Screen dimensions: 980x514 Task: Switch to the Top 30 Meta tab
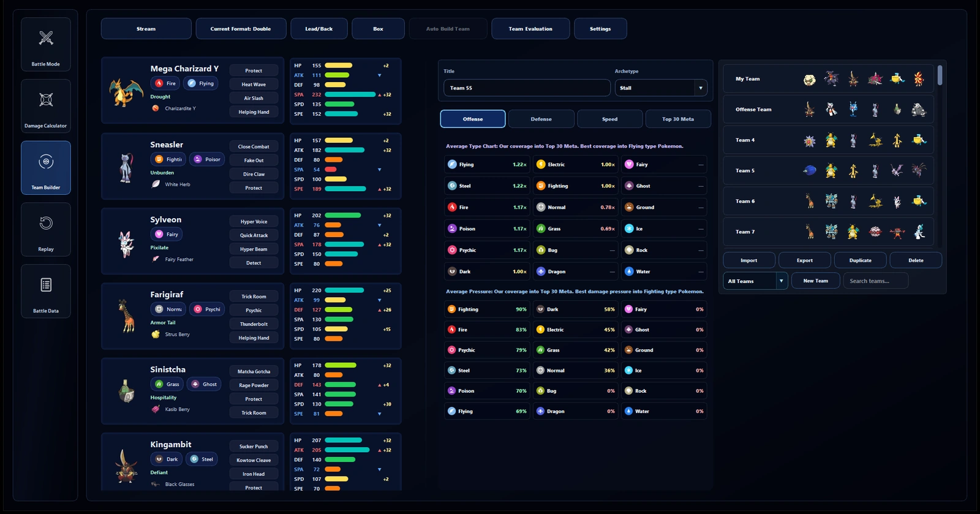[x=678, y=119]
